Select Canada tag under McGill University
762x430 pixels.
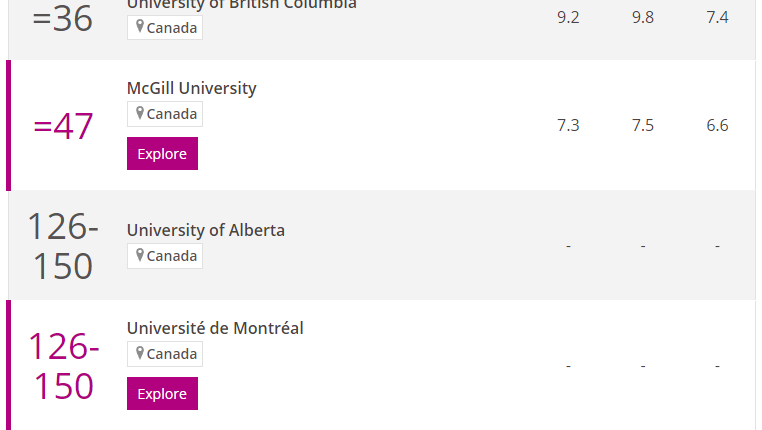tap(165, 114)
